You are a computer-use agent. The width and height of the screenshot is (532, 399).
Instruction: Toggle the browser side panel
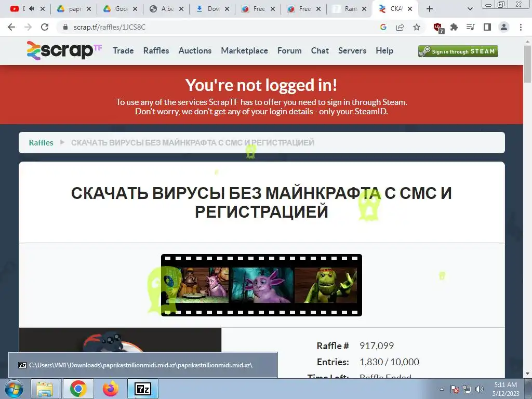(x=487, y=27)
